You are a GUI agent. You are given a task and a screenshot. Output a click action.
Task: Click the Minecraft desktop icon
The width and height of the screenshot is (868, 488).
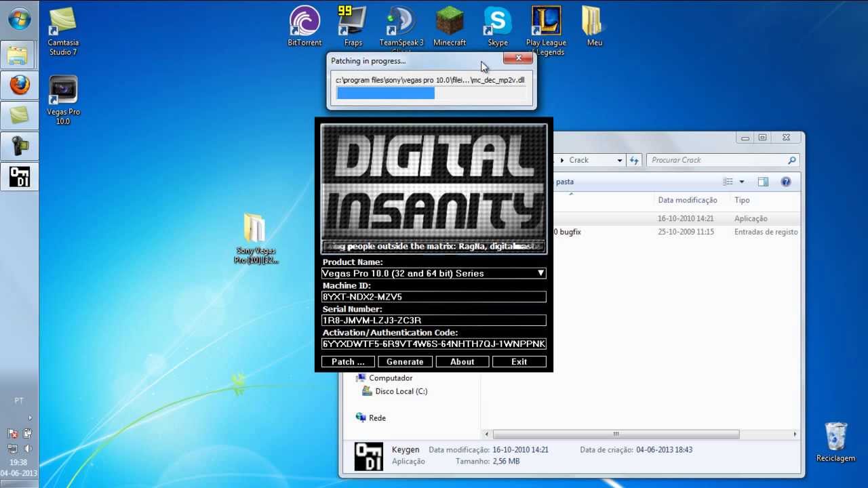coord(449,23)
